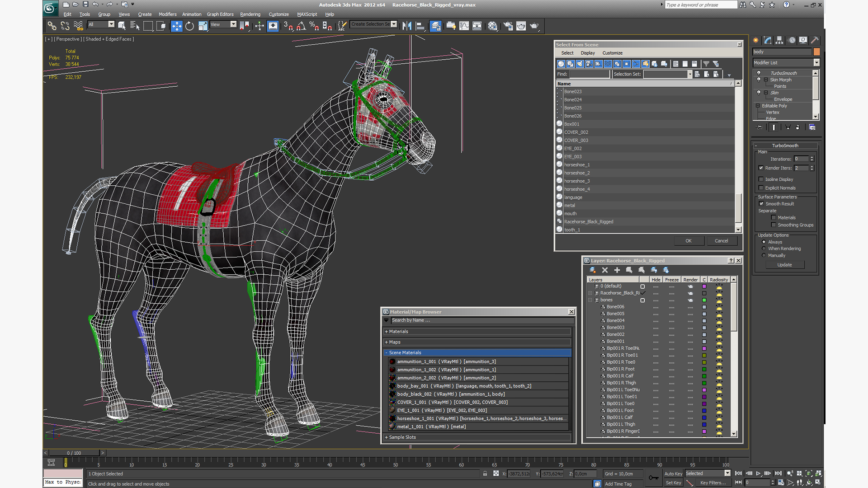This screenshot has width=868, height=488.
Task: Click the Render Production teapot icon
Action: 534,26
